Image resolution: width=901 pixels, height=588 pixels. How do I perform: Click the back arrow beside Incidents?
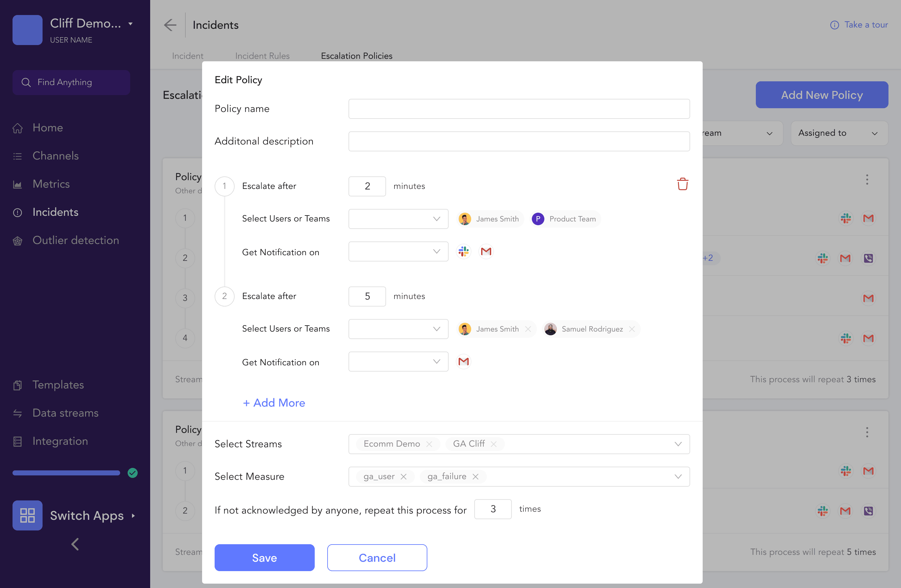(171, 25)
